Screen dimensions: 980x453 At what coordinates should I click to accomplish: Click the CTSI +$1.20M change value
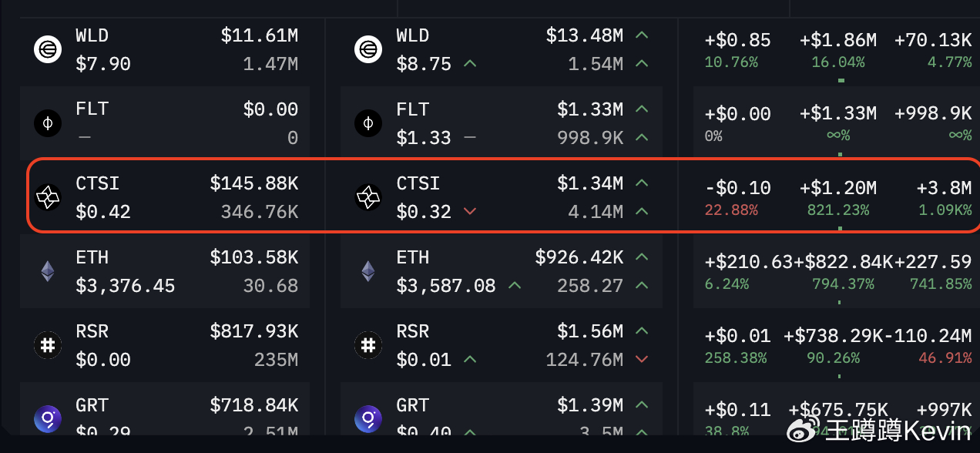[838, 188]
